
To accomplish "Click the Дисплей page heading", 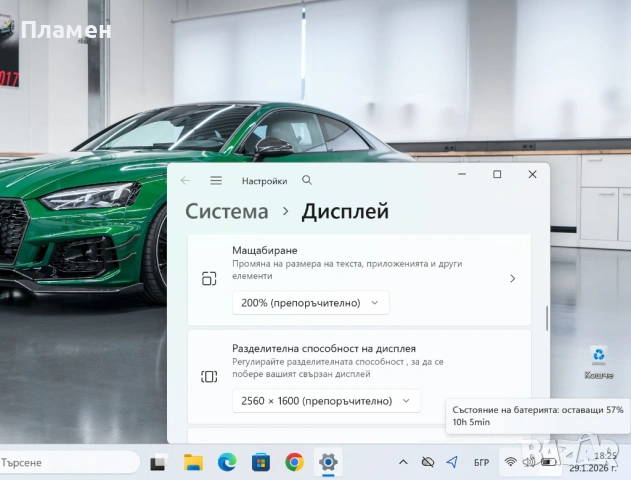I will (345, 211).
